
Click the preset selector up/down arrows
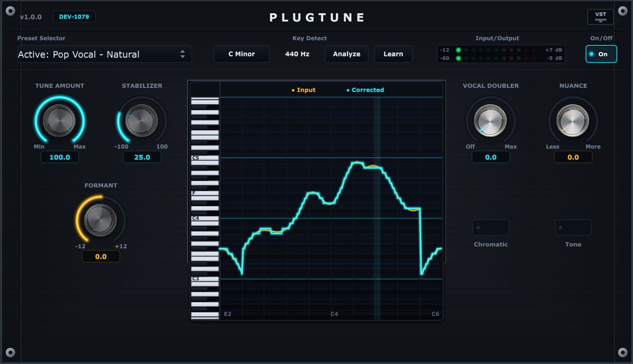point(183,54)
